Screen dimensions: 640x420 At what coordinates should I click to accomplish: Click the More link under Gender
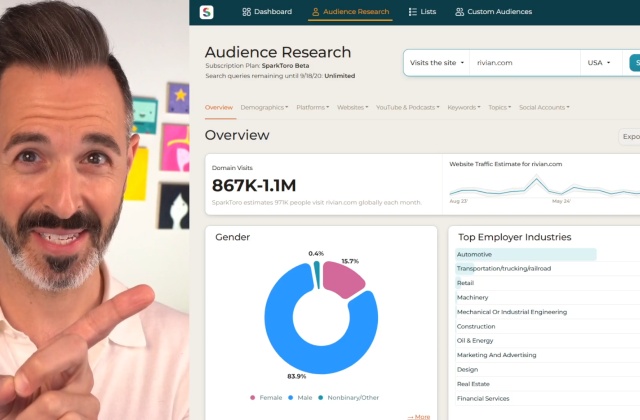419,416
